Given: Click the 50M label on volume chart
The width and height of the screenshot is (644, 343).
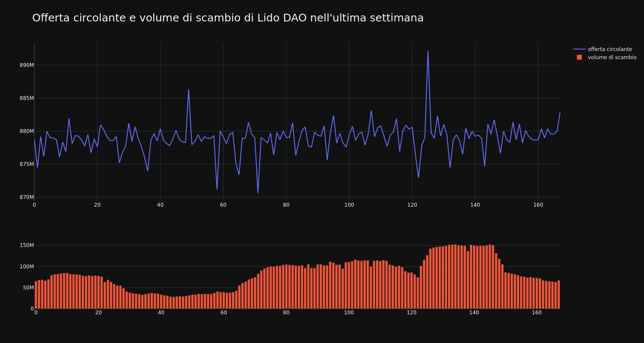Looking at the screenshot, I should (28, 288).
